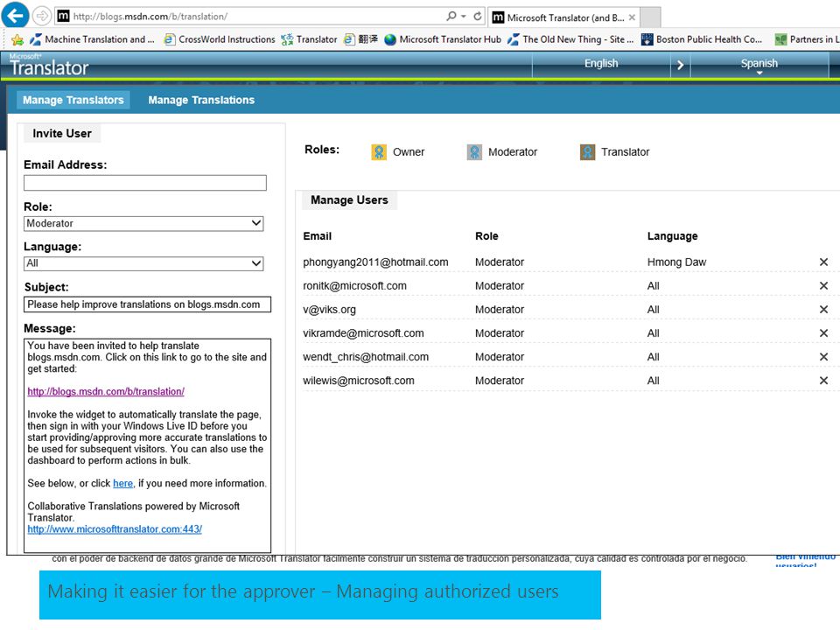Switch to Manage Translators tab

(x=73, y=100)
